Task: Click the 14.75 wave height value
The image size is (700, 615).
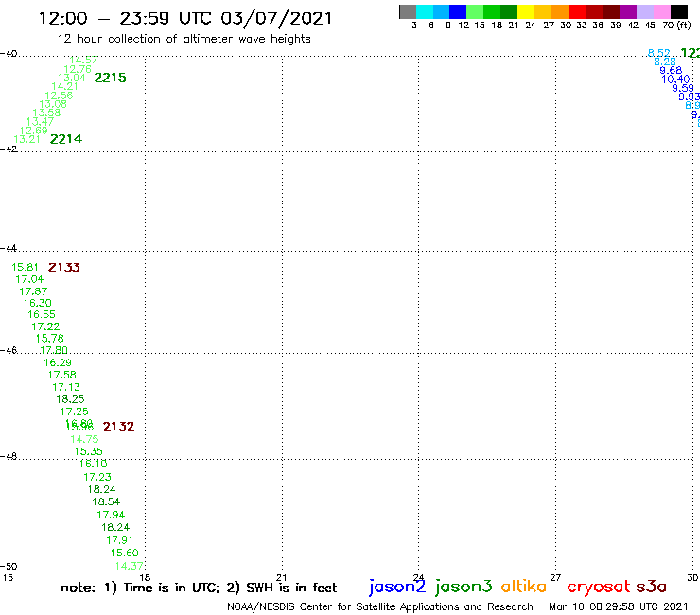Action: [84, 439]
